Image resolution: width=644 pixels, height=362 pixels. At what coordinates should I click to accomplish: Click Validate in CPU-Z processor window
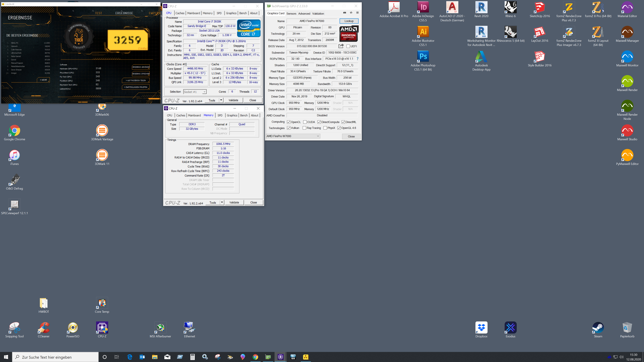233,100
